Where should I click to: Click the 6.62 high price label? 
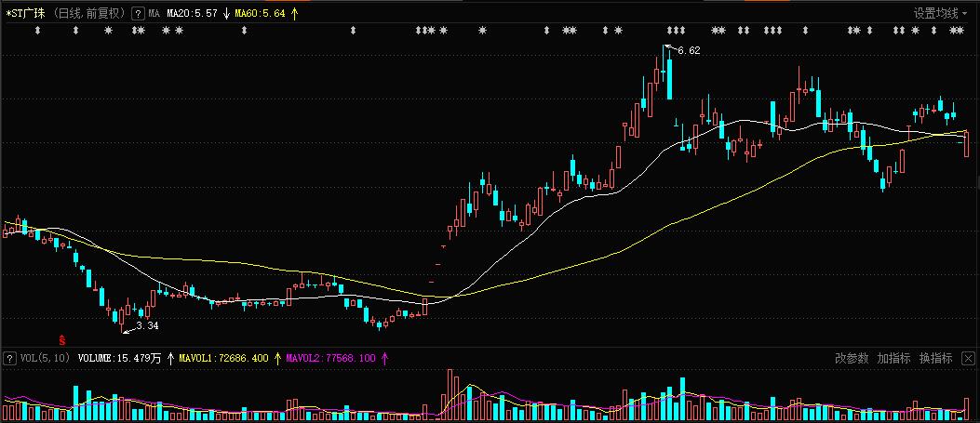click(x=689, y=50)
